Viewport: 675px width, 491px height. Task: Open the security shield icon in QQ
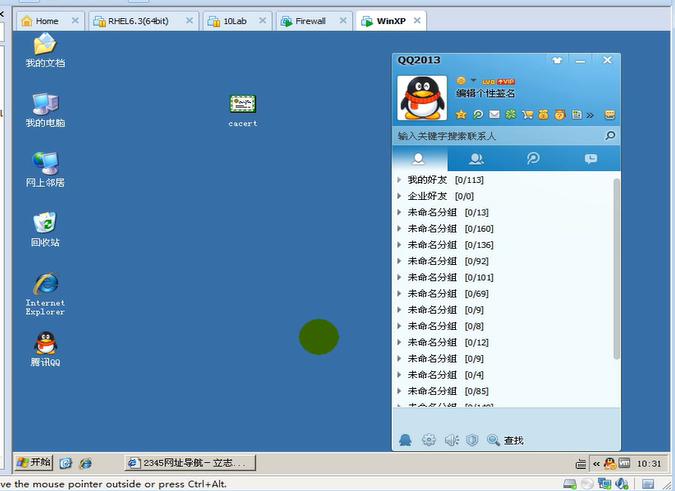click(472, 440)
